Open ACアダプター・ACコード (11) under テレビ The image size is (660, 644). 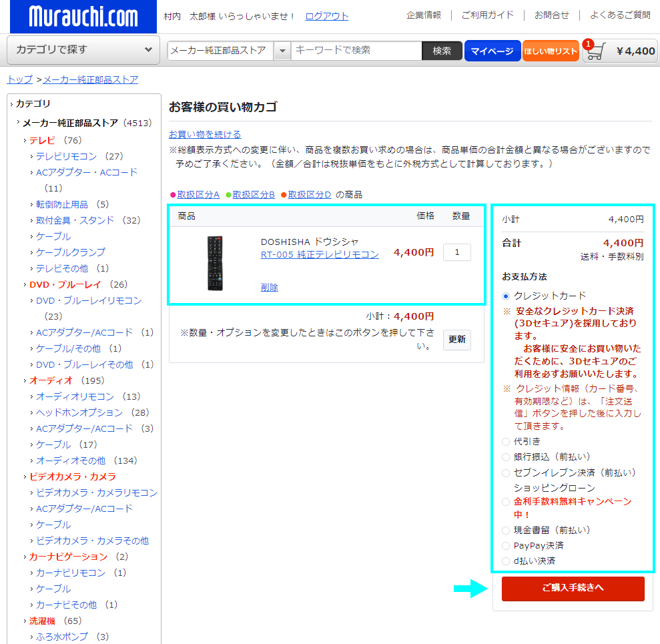pyautogui.click(x=87, y=172)
